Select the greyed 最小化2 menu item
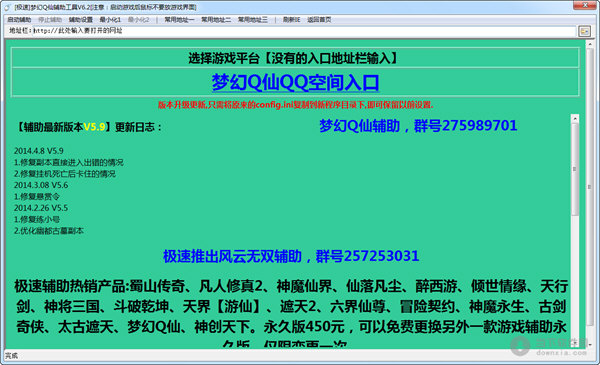The image size is (600, 365). (139, 20)
